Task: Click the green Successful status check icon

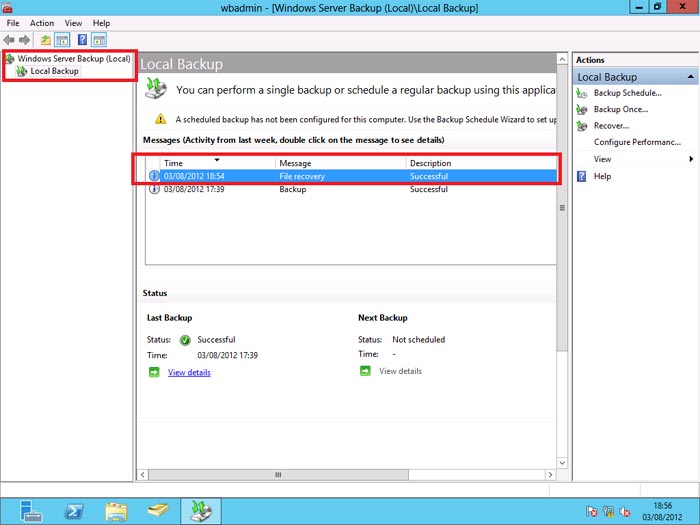Action: (x=185, y=340)
